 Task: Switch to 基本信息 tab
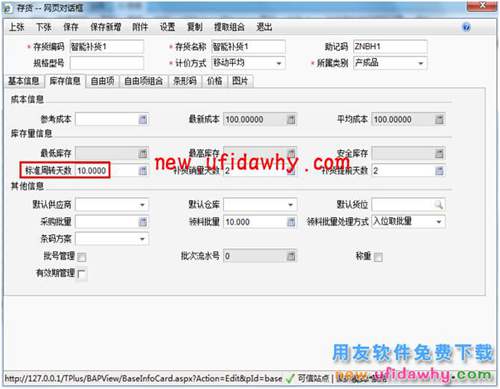coord(23,81)
